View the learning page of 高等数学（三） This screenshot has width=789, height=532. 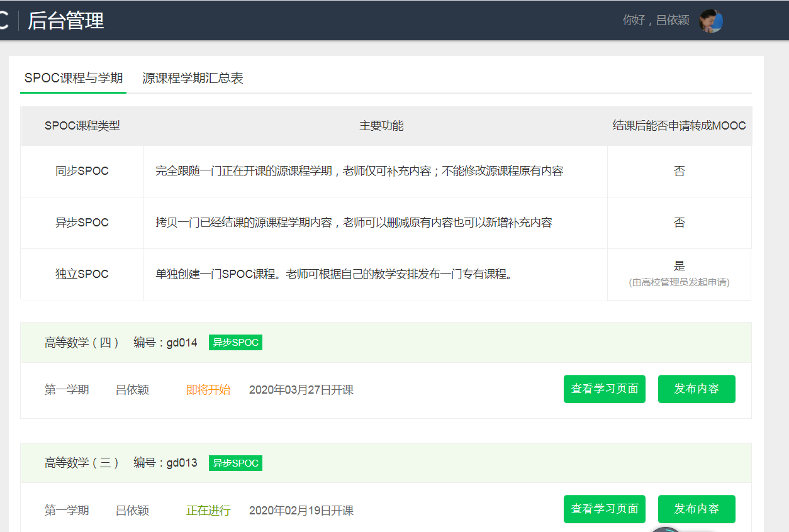pyautogui.click(x=604, y=509)
